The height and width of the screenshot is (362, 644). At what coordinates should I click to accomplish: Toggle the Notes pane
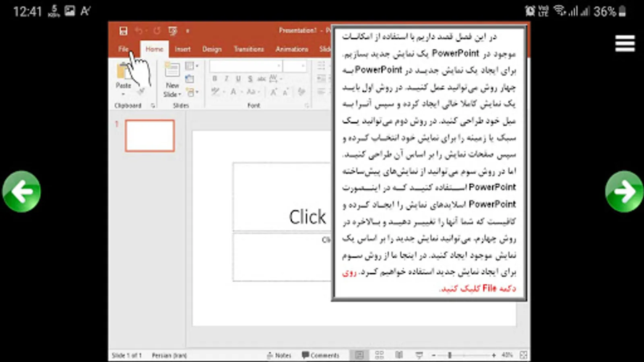click(279, 356)
